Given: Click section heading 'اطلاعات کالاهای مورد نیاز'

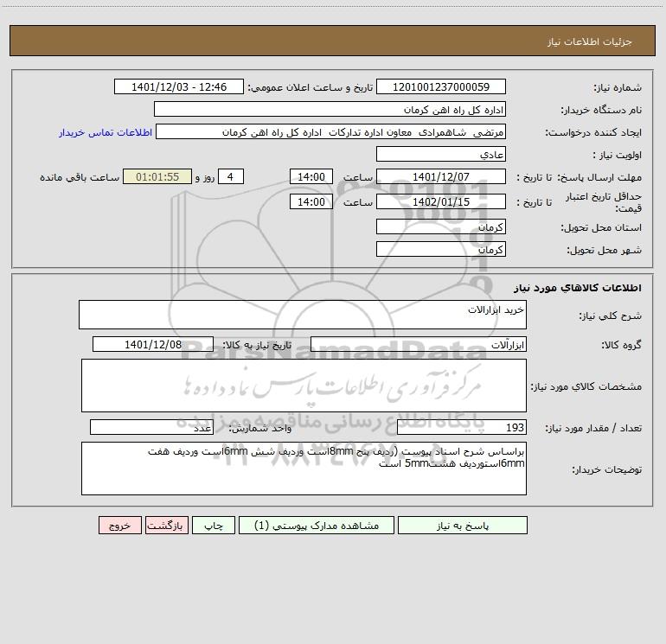Looking at the screenshot, I should point(578,288).
